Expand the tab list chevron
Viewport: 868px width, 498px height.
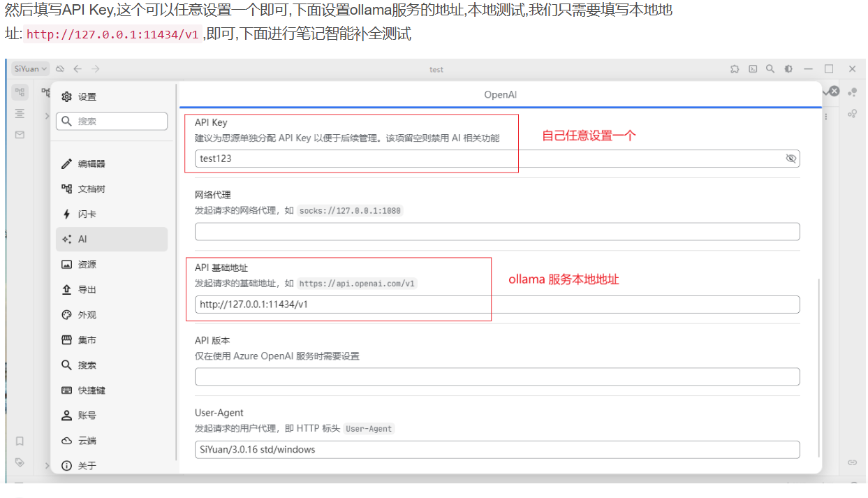[x=825, y=91]
